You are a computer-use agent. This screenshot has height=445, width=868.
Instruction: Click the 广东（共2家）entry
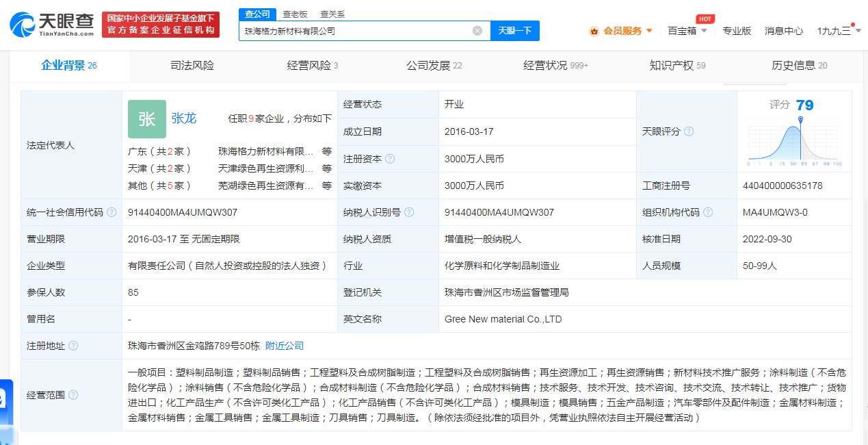[x=160, y=151]
